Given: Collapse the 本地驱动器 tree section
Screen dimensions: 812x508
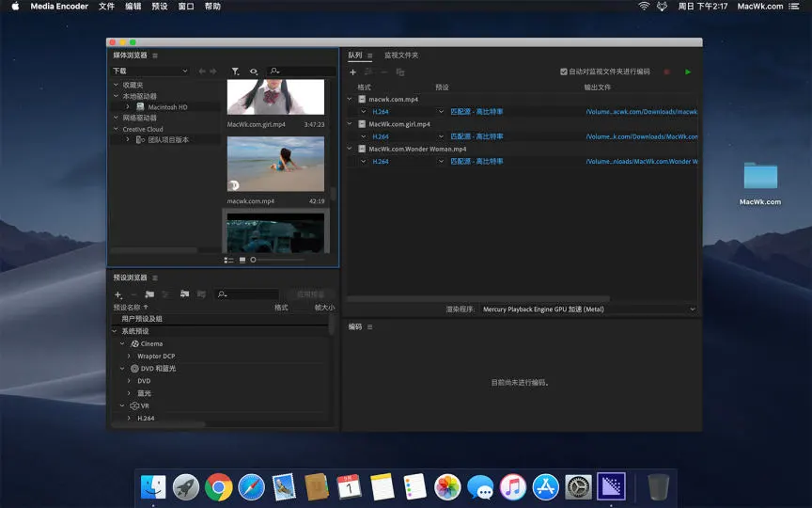Looking at the screenshot, I should coord(116,96).
